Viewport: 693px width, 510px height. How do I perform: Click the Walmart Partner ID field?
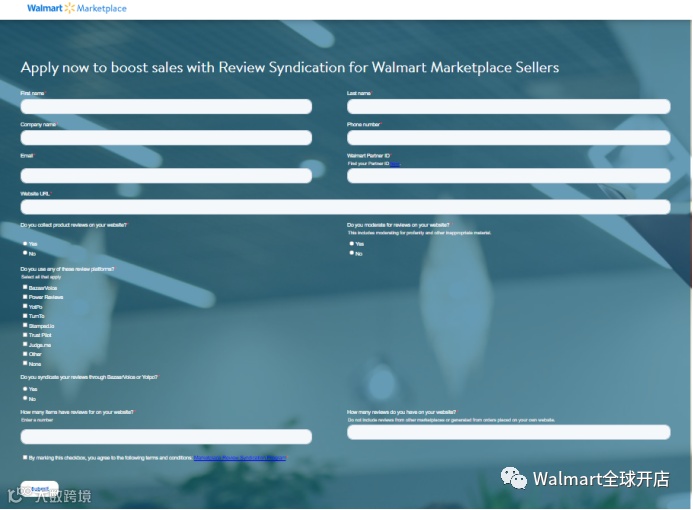point(509,176)
